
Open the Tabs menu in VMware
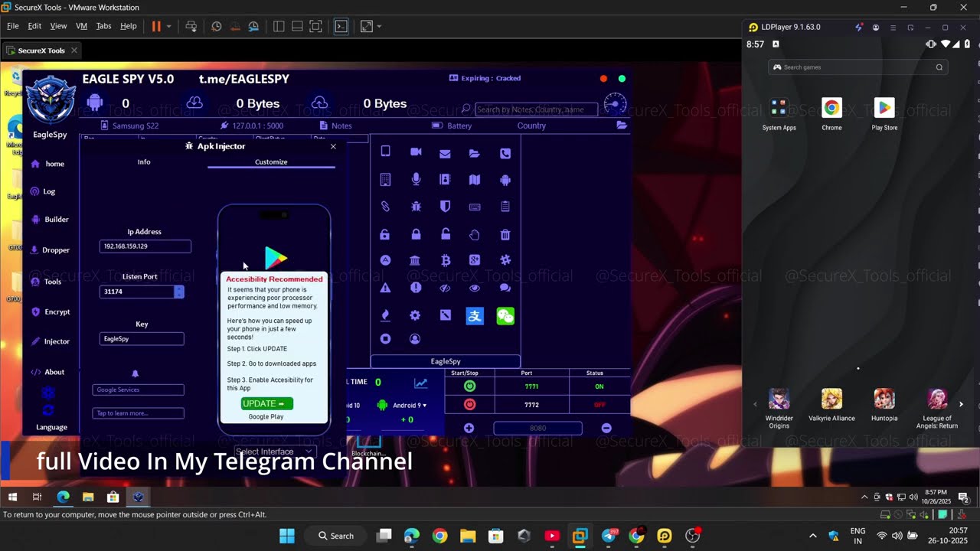click(103, 26)
